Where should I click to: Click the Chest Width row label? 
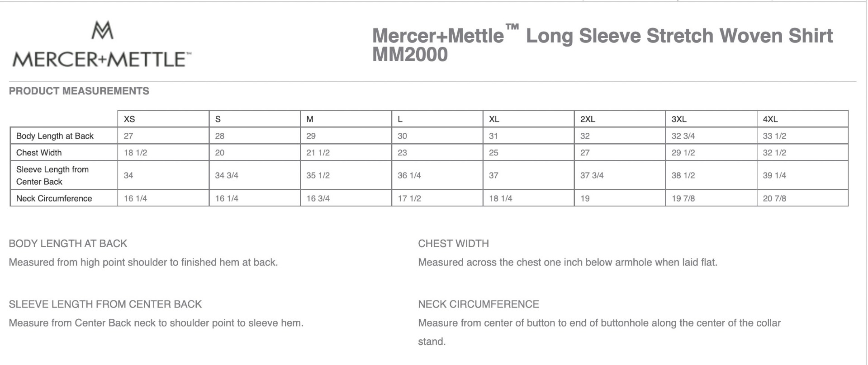pyautogui.click(x=39, y=153)
